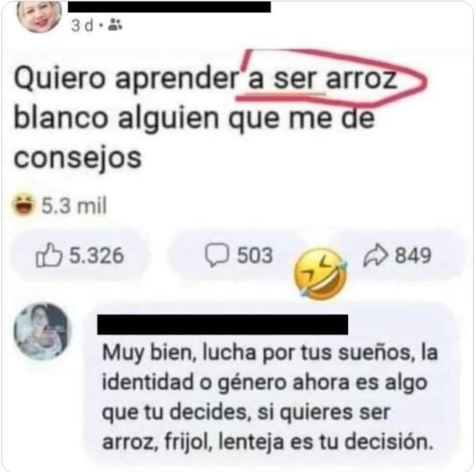Click the circled phrase 'a ser arroz'
This screenshot has width=476, height=472.
[x=322, y=79]
